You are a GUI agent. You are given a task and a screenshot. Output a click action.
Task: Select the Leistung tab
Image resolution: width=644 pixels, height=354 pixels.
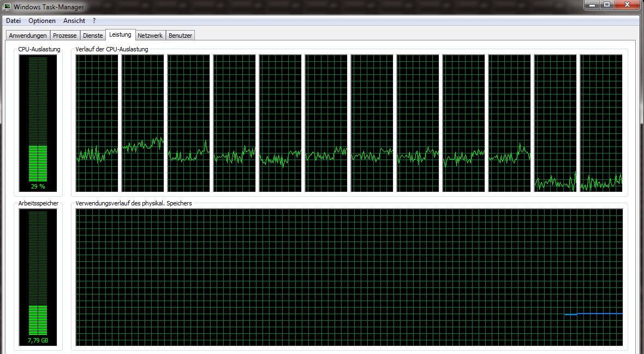[x=120, y=34]
